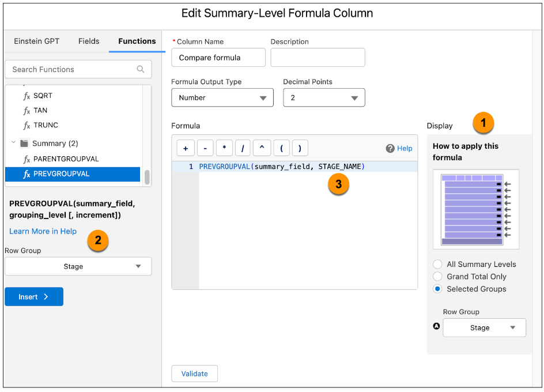Image resolution: width=544 pixels, height=392 pixels.
Task: Open the Learn More in Help link
Action: point(43,231)
